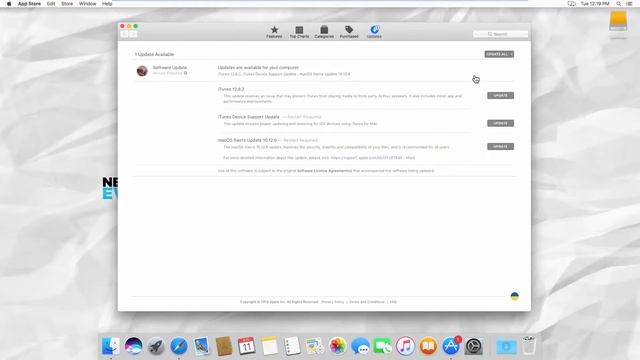This screenshot has width=640, height=360.
Task: Open the Trash in Dock
Action: coord(529,346)
